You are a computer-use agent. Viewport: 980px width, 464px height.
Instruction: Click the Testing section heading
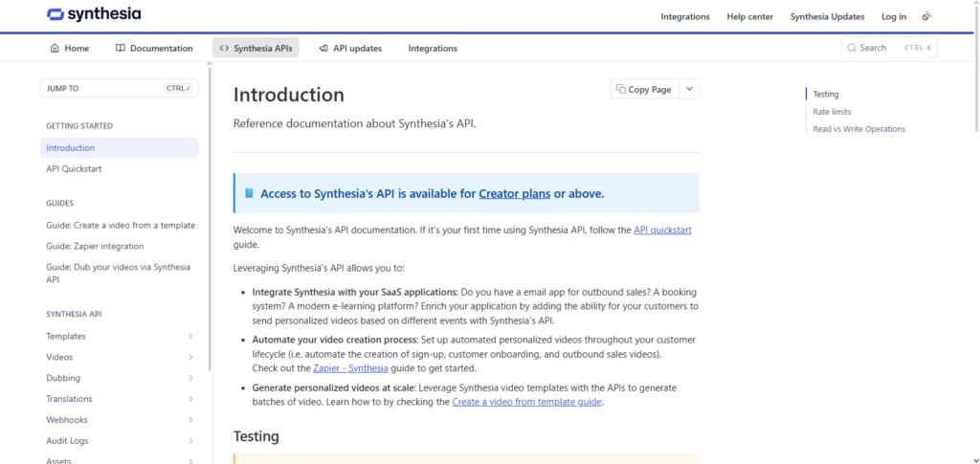256,436
